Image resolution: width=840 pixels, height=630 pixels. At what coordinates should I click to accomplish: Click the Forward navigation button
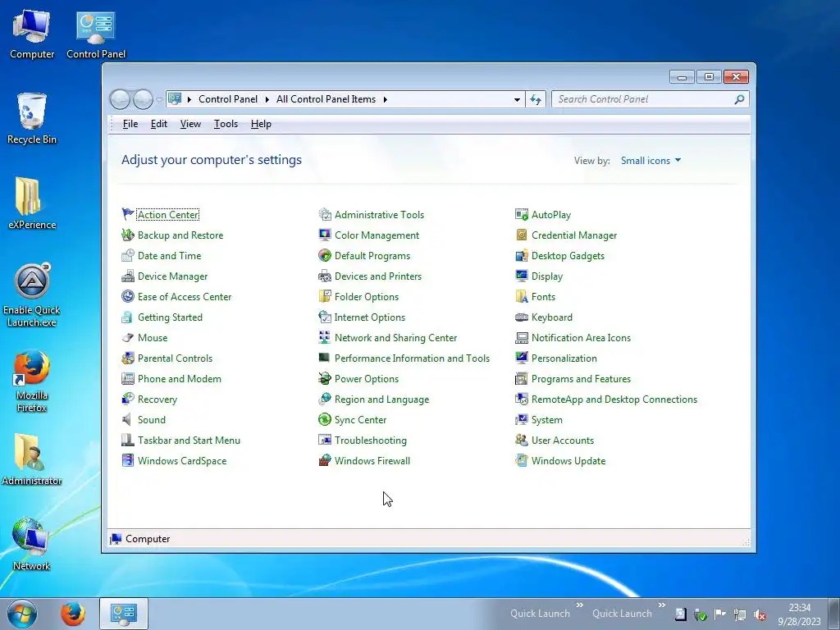[x=143, y=99]
